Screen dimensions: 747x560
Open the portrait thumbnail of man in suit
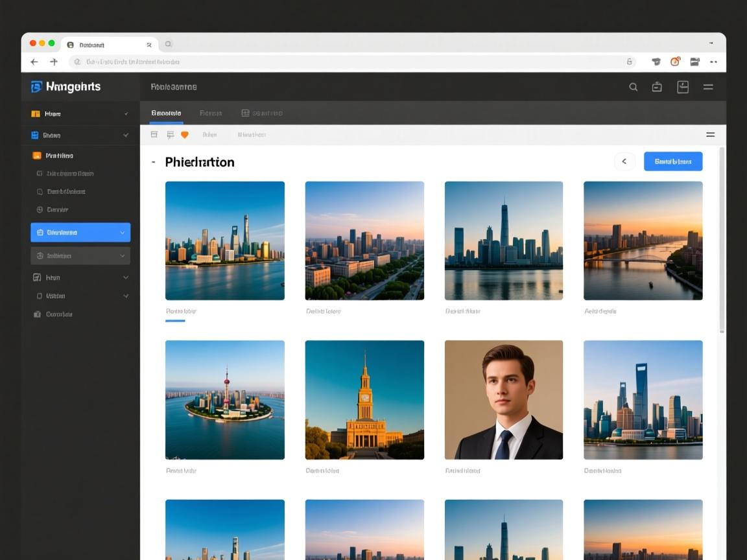(x=504, y=400)
